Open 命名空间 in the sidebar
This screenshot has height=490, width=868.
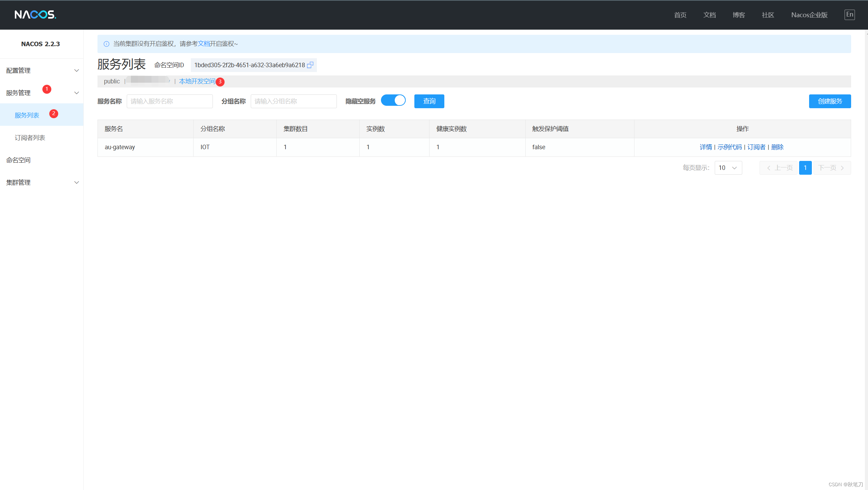click(x=19, y=160)
